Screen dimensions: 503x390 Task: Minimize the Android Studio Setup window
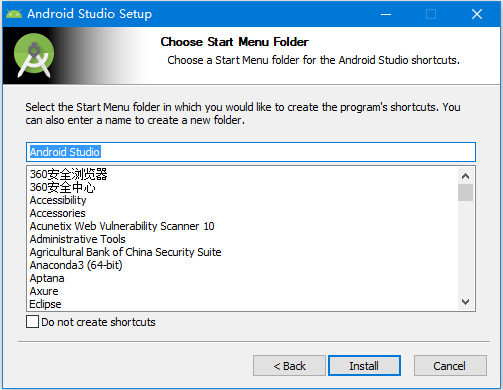coord(386,14)
